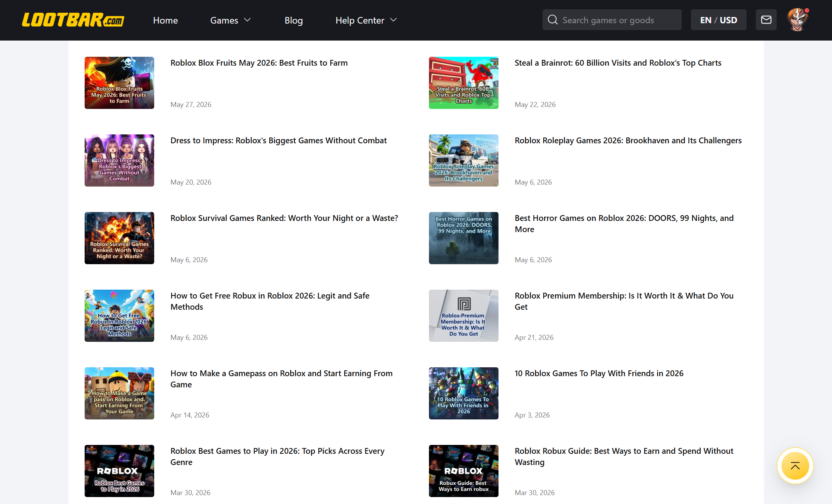
Task: Focus the Search games or goods field
Action: click(612, 20)
